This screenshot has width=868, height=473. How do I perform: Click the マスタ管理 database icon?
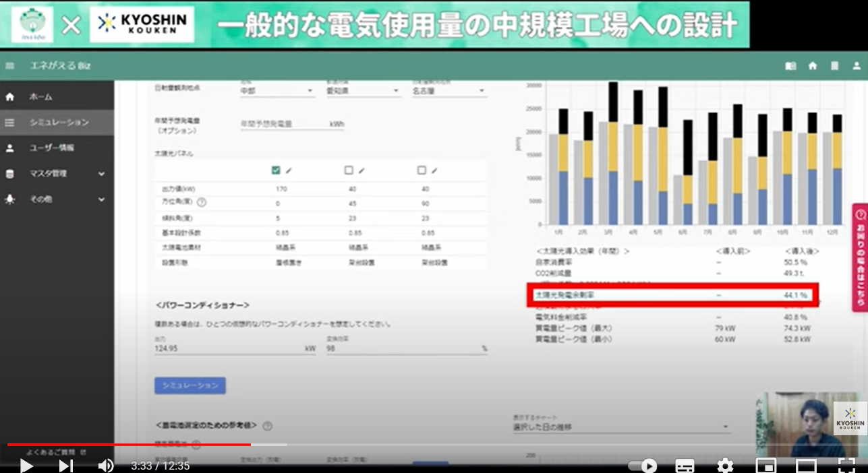[9, 174]
